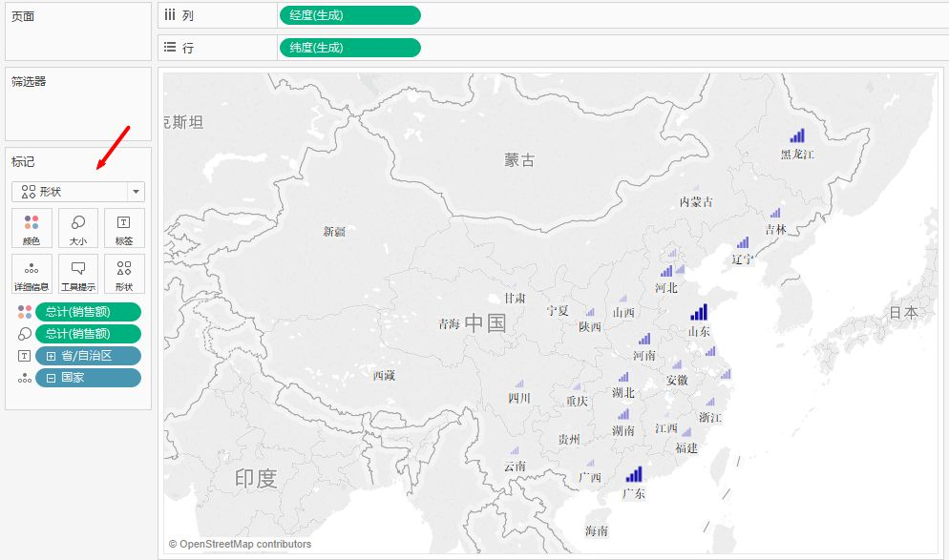Screen dimensions: 949x560
Task: Select the 纬度(生成) pill on rows shelf
Action: click(x=349, y=48)
